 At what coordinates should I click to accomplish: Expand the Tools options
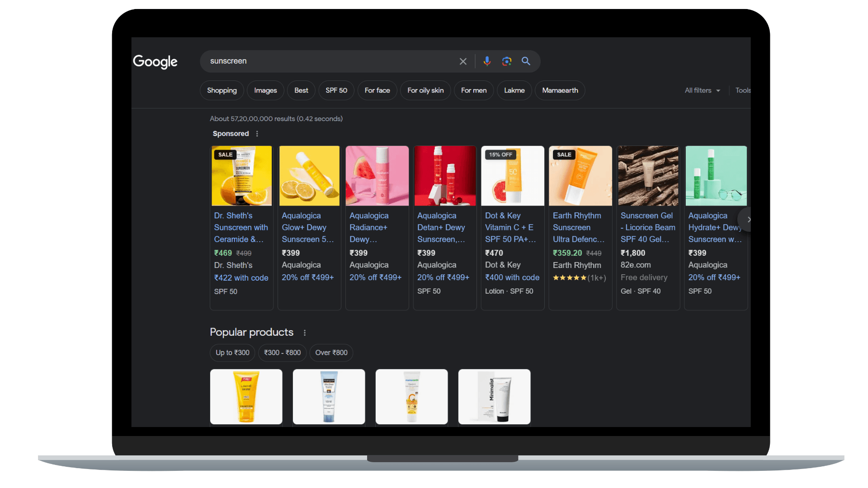[743, 90]
